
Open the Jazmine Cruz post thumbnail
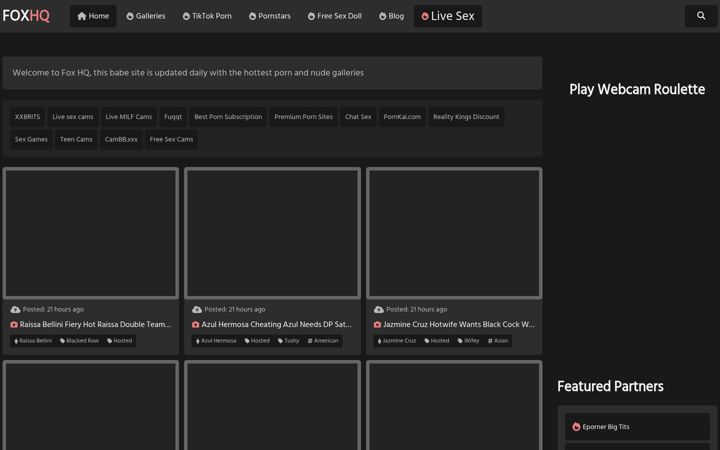454,233
